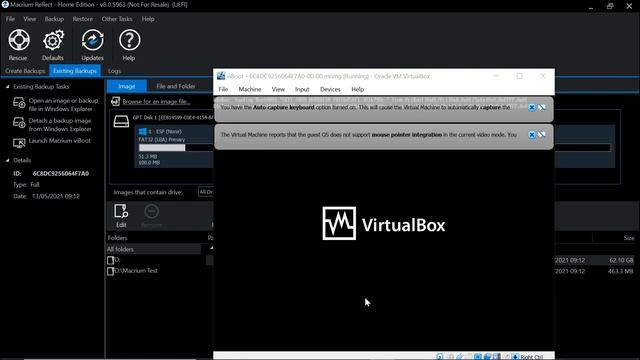Launch Macrium viBoot from the sidebar
Viewport: 640px width, 360px height.
pos(52,141)
